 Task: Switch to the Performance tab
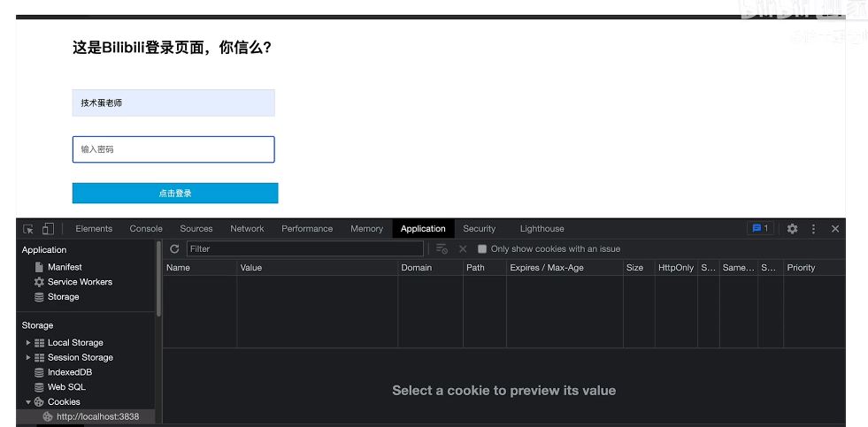coord(307,228)
